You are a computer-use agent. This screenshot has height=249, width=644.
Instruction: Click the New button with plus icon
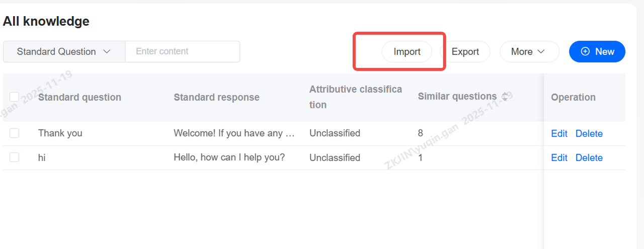[597, 51]
